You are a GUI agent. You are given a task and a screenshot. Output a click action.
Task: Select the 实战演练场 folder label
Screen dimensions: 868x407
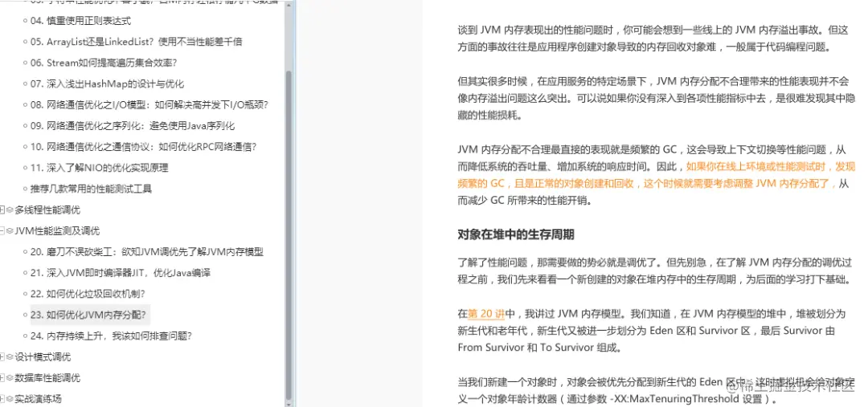point(39,399)
